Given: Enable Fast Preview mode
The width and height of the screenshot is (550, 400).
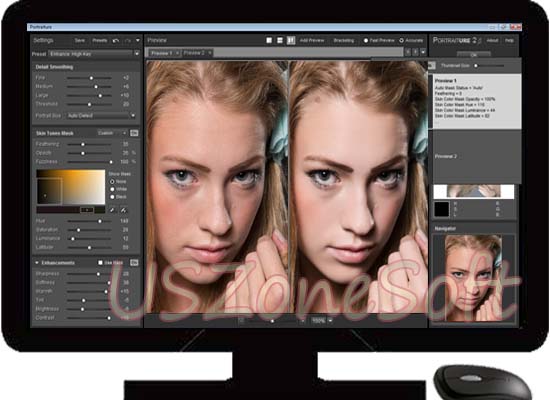Looking at the screenshot, I should [366, 41].
